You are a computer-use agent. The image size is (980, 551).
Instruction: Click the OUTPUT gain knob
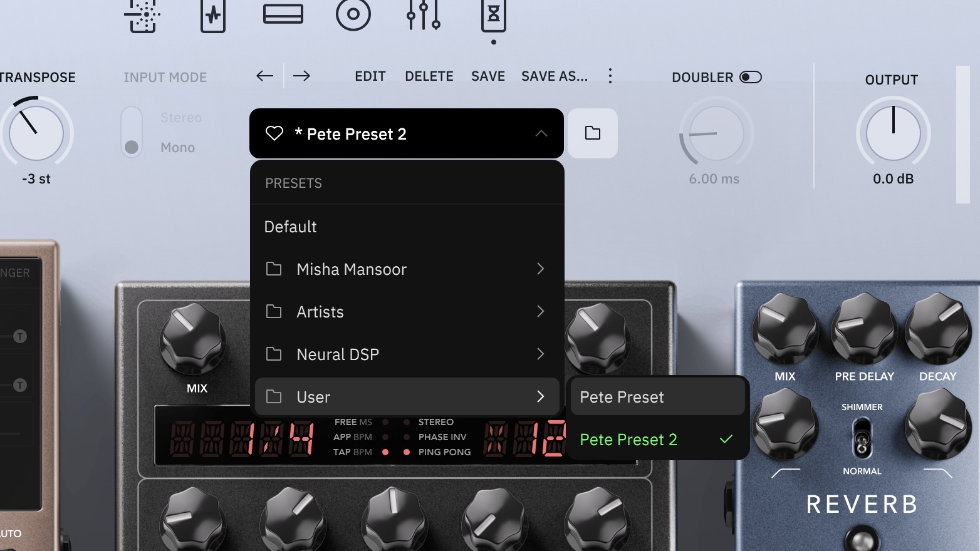pos(894,133)
